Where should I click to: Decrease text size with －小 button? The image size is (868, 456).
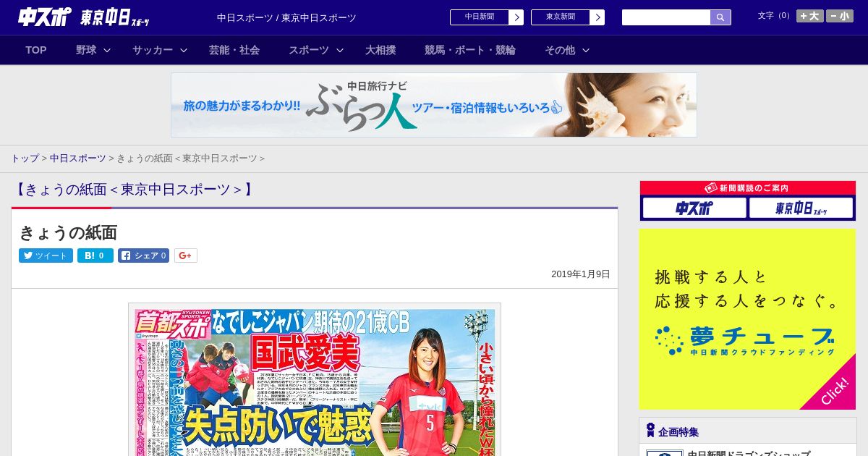point(840,16)
